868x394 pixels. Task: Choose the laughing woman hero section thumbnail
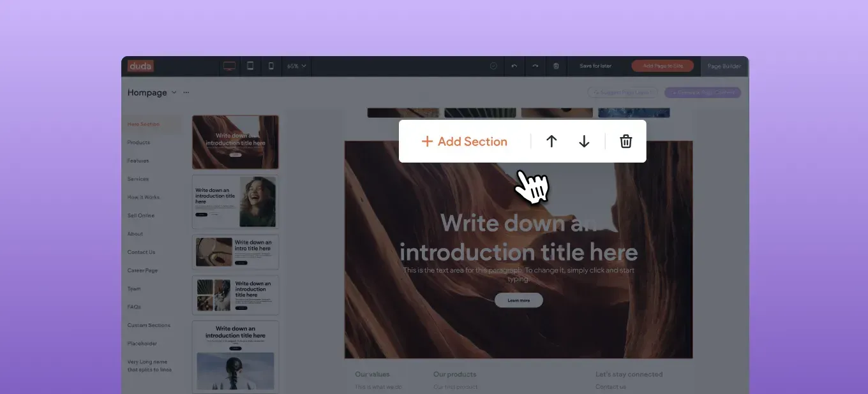coord(236,202)
